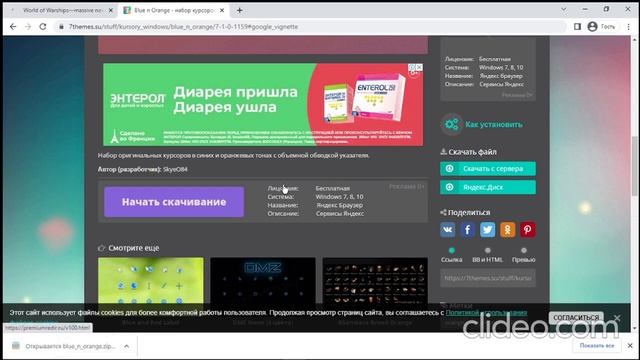The width and height of the screenshot is (640, 360).
Task: Open the side panel icon in toolbar
Action: [577, 27]
